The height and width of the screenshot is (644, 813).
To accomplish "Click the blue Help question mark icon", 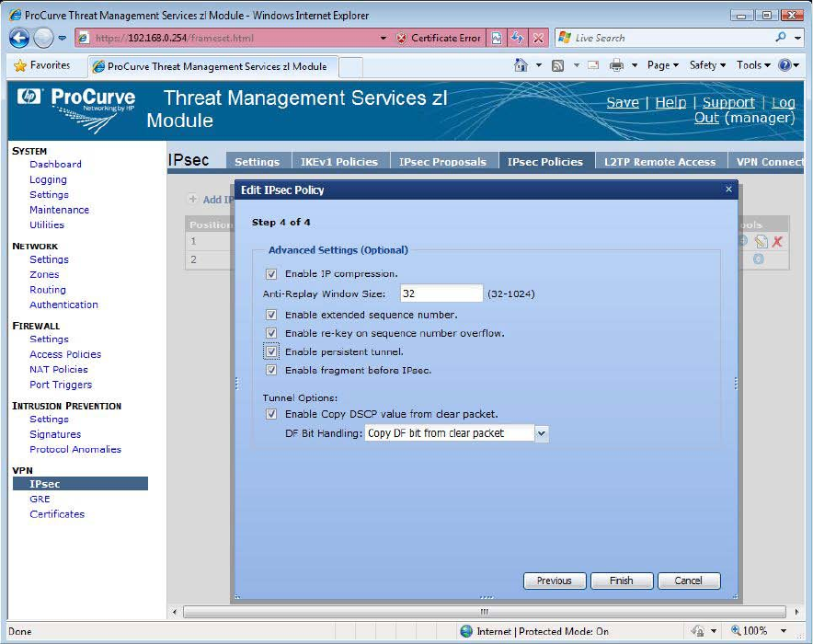I will point(785,65).
